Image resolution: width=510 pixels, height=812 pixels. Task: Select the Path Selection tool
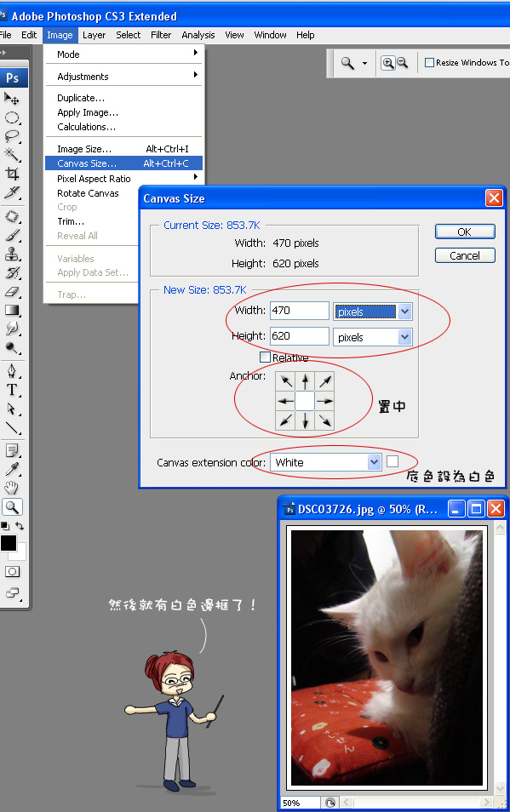pos(12,409)
